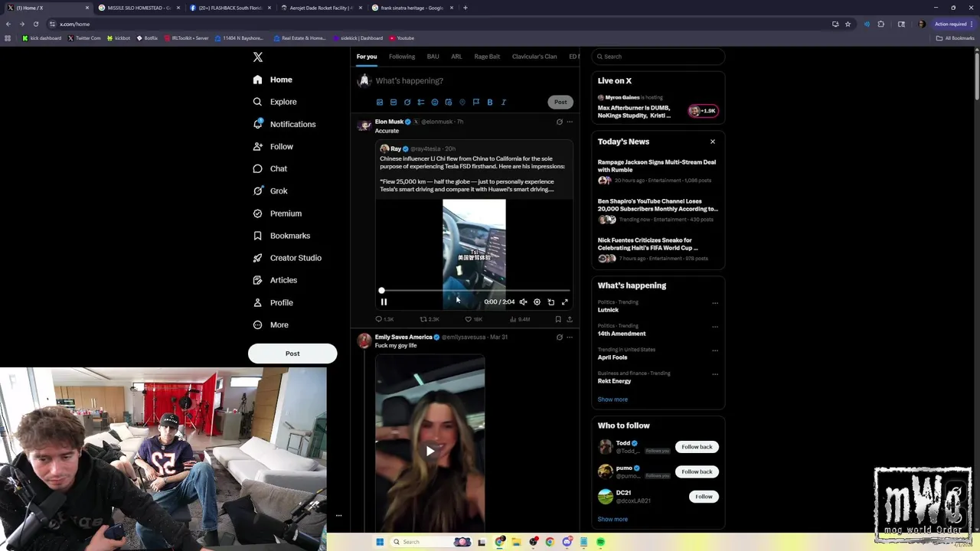This screenshot has height=551, width=980.
Task: Click the X Search box
Action: click(658, 57)
